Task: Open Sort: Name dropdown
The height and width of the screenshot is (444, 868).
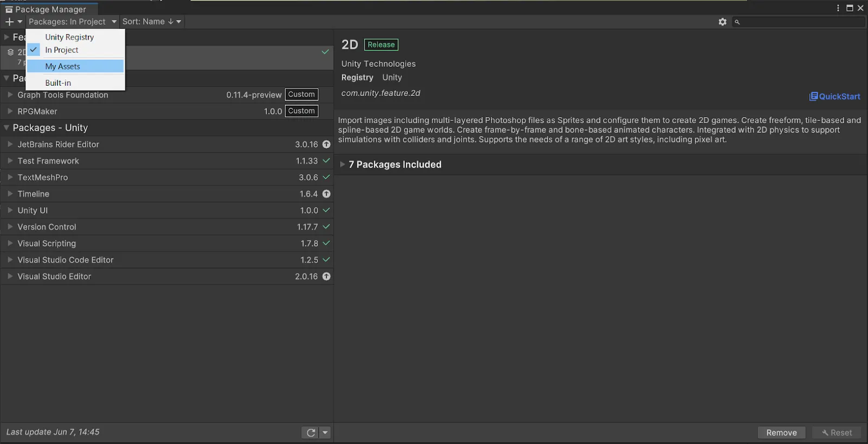Action: 151,22
